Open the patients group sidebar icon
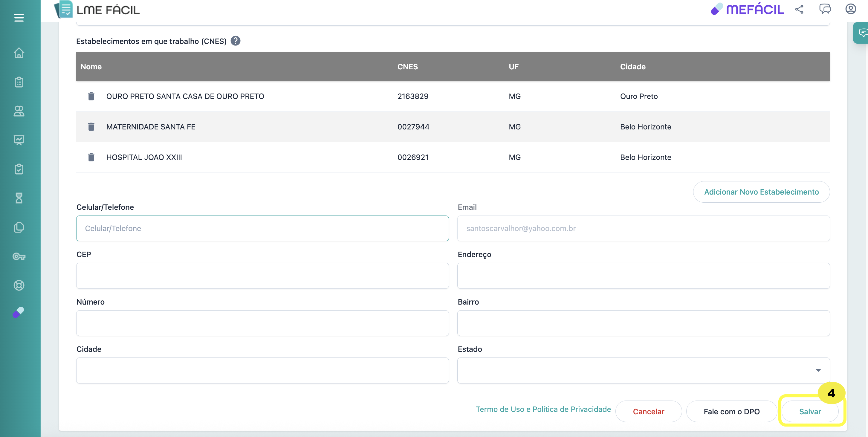The image size is (868, 437). 19,111
